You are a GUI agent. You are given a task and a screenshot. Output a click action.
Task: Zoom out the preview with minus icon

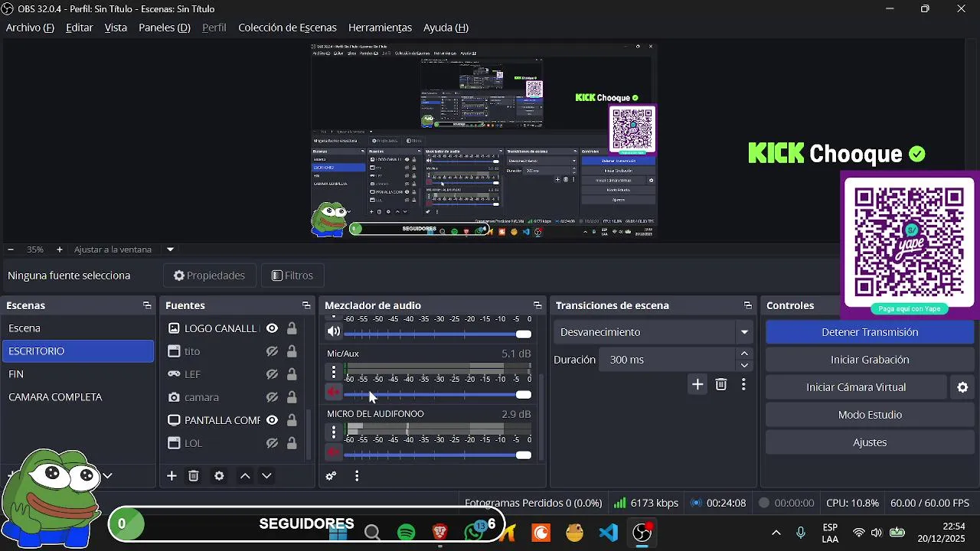[x=11, y=249]
